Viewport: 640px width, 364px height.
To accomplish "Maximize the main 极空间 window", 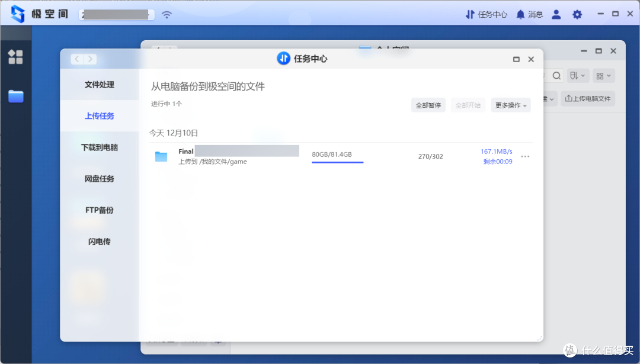I will (615, 14).
